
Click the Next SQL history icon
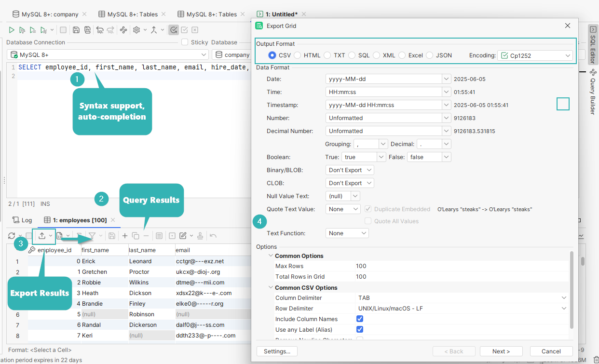pyautogui.click(x=111, y=30)
